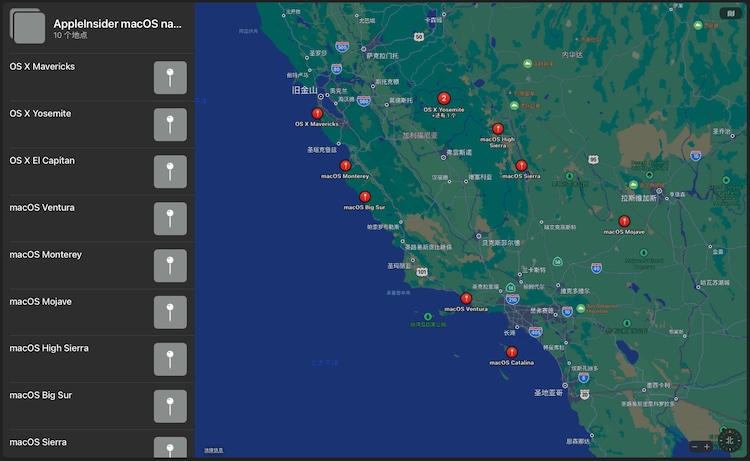Click the Interstate 580 highway shield
750x461 pixels.
tap(364, 101)
